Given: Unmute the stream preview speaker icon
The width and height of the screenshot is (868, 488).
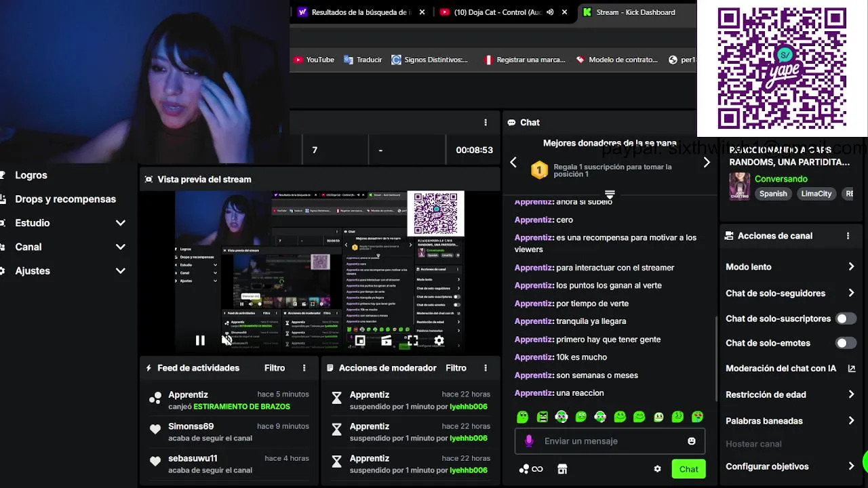Looking at the screenshot, I should point(226,340).
